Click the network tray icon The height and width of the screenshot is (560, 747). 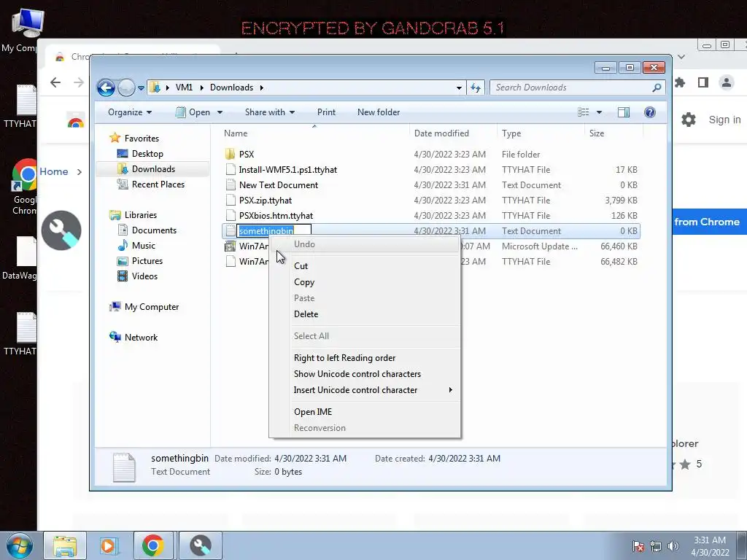click(656, 546)
